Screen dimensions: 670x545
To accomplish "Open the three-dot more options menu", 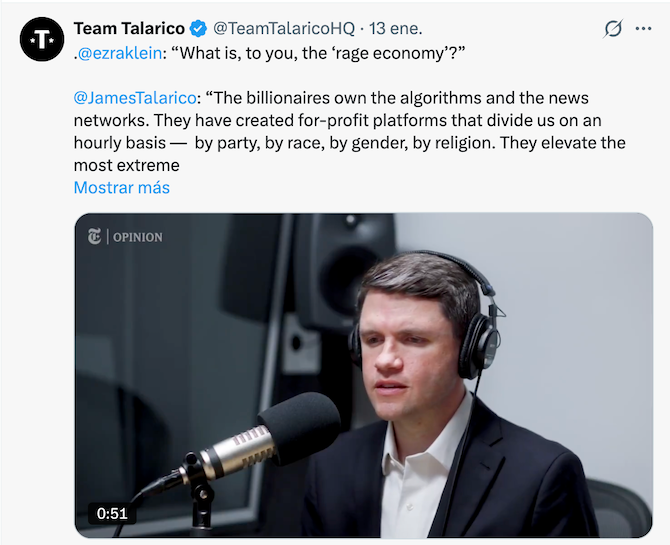I will (643, 29).
